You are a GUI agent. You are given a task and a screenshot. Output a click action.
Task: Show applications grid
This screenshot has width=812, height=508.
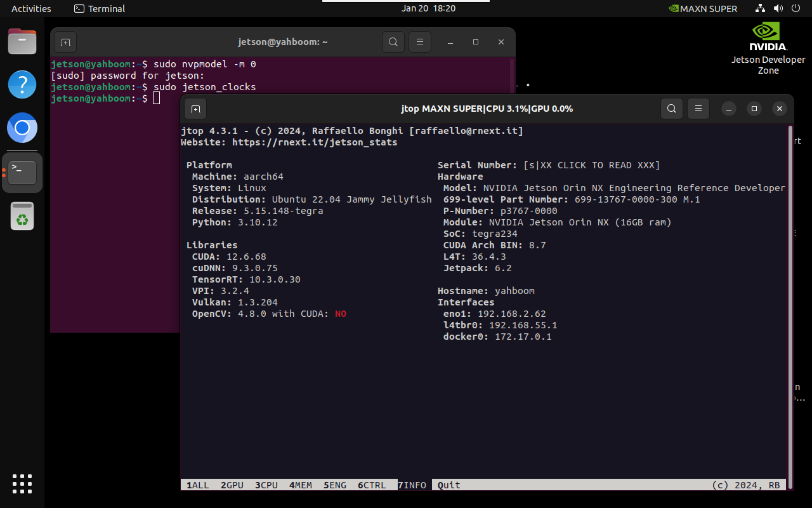22,484
